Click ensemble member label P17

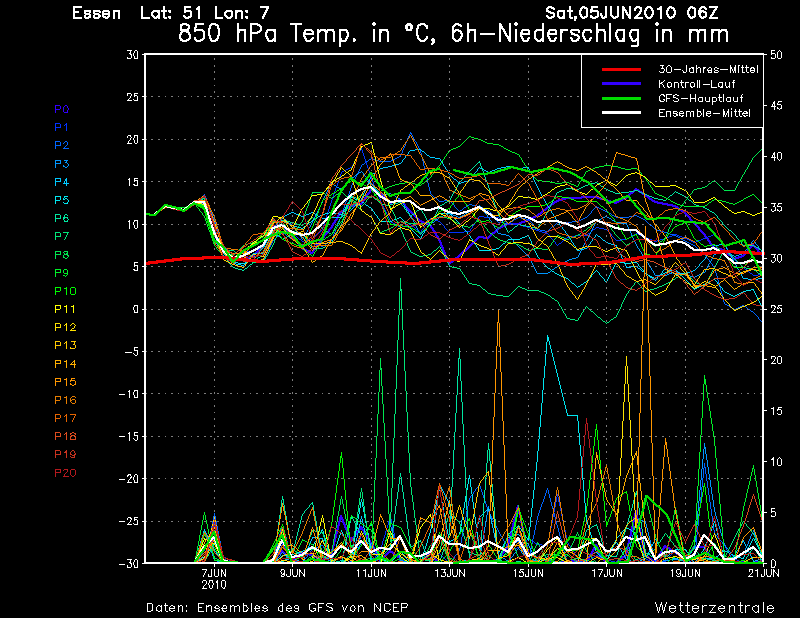click(x=64, y=418)
